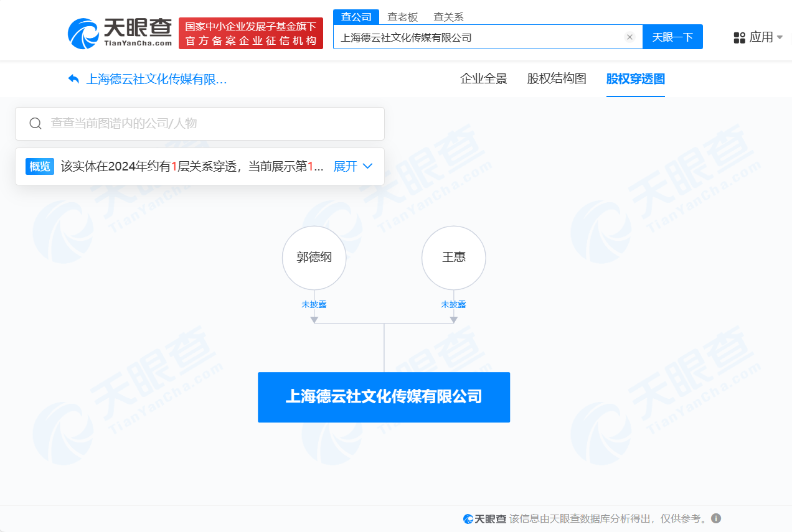Switch to the 股权结构图 tab
This screenshot has width=792, height=532.
(x=557, y=78)
